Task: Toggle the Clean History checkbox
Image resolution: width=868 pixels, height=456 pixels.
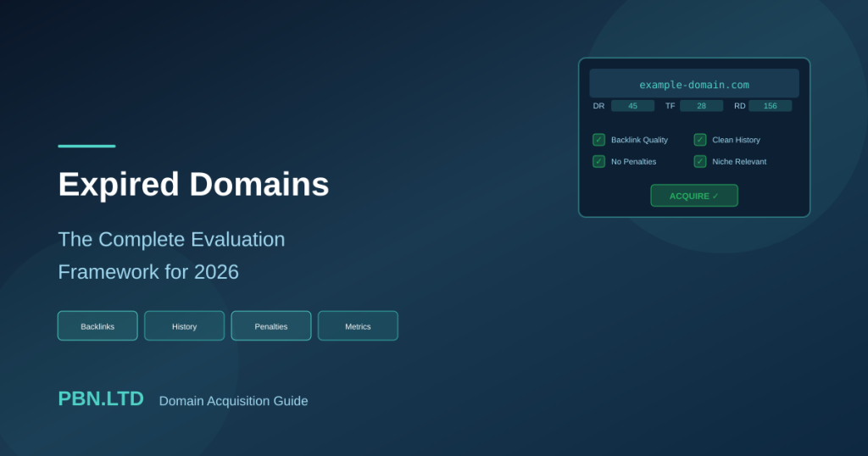Action: 700,140
